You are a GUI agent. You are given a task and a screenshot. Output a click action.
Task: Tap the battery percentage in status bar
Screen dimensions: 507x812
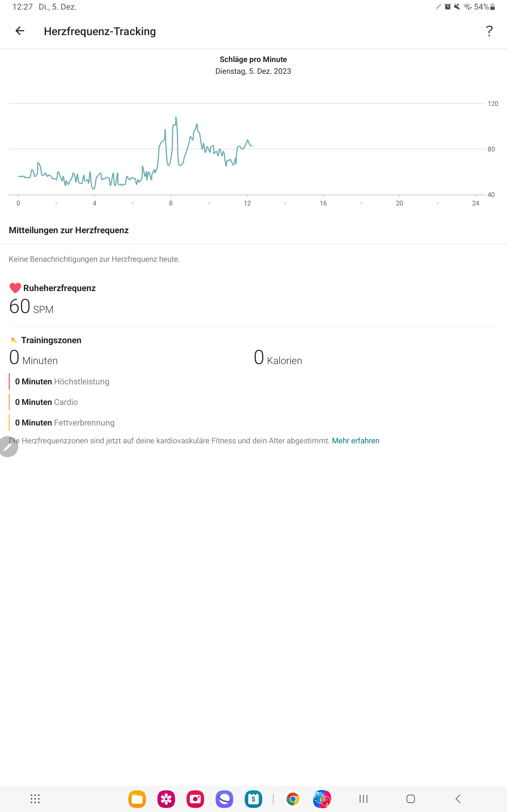[x=481, y=7]
